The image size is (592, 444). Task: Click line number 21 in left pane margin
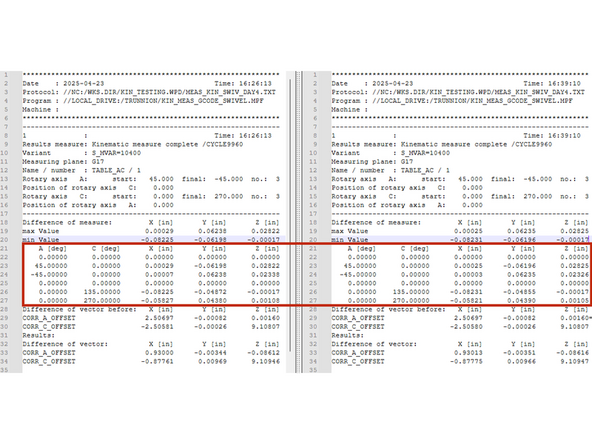pyautogui.click(x=5, y=248)
